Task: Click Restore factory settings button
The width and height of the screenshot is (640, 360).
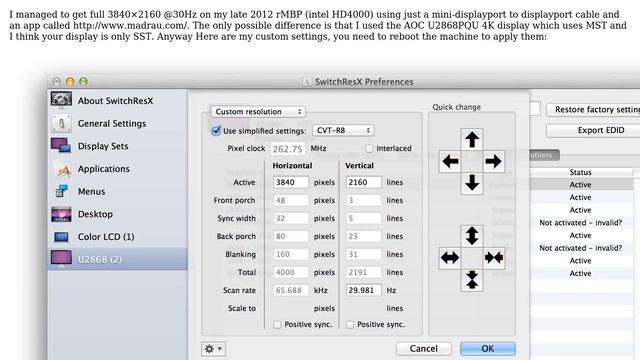Action: pos(593,109)
